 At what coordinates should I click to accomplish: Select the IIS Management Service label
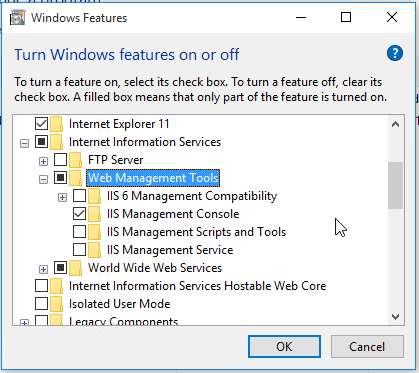[x=170, y=250]
